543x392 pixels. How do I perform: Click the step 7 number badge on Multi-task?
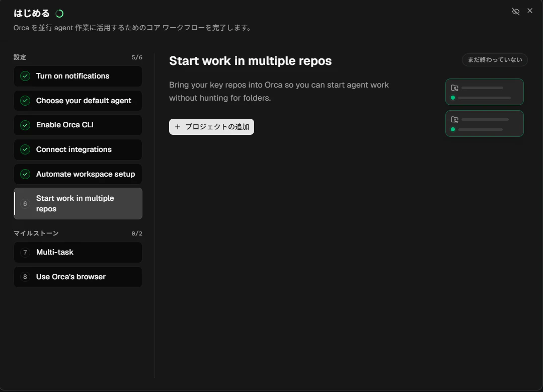pyautogui.click(x=25, y=253)
